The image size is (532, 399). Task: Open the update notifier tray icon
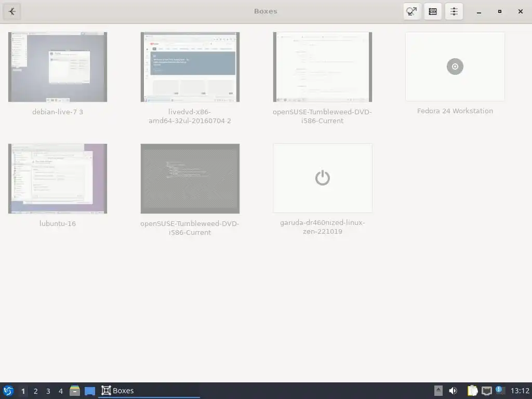click(x=500, y=390)
